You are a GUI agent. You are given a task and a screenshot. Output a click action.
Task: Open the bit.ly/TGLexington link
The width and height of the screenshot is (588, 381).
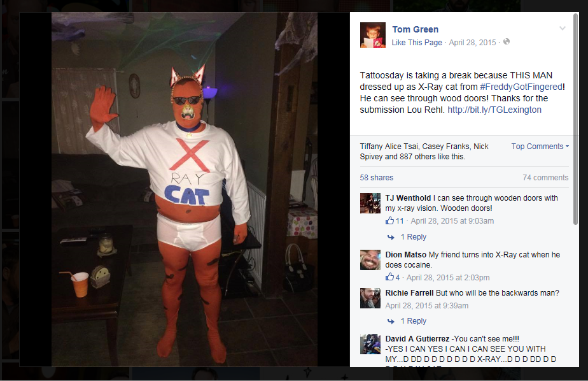point(494,110)
